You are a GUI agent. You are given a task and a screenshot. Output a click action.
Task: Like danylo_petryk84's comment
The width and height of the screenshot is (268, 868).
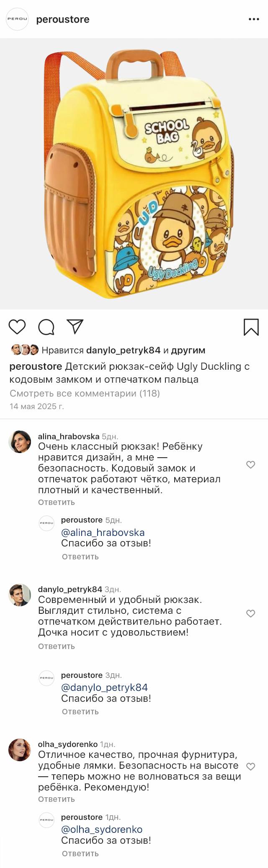pyautogui.click(x=250, y=613)
